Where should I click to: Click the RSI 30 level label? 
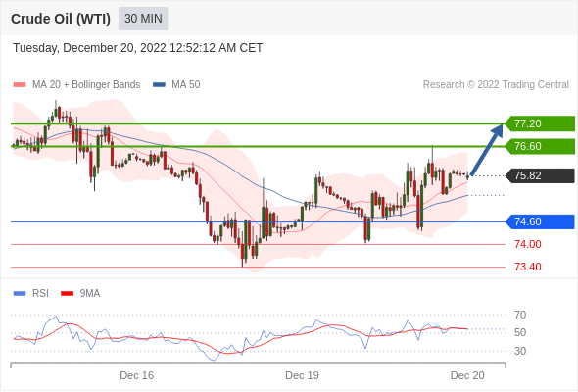point(520,351)
